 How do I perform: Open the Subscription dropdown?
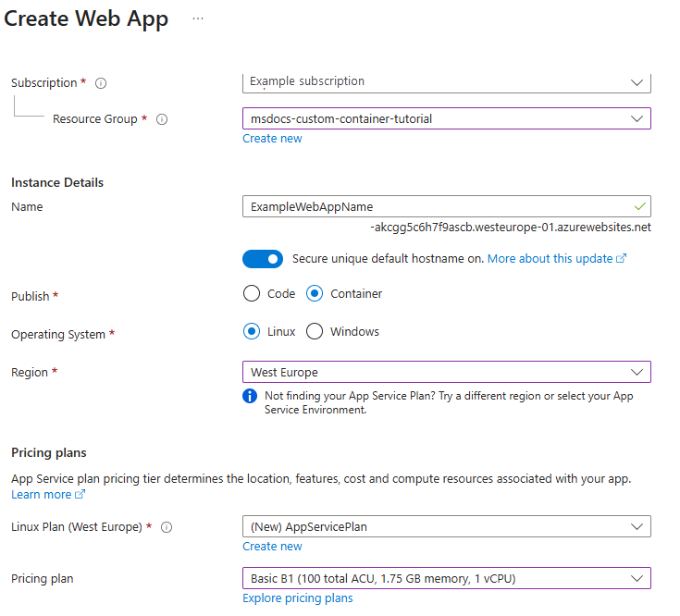pos(446,82)
